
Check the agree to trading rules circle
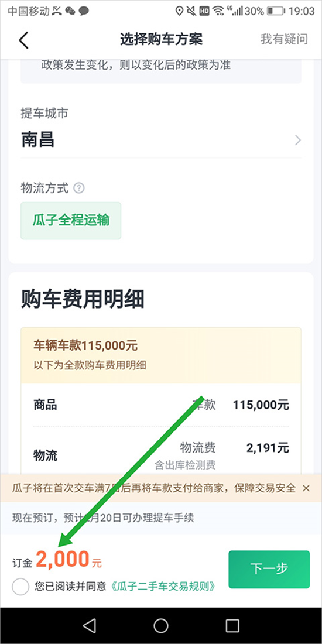tap(20, 587)
